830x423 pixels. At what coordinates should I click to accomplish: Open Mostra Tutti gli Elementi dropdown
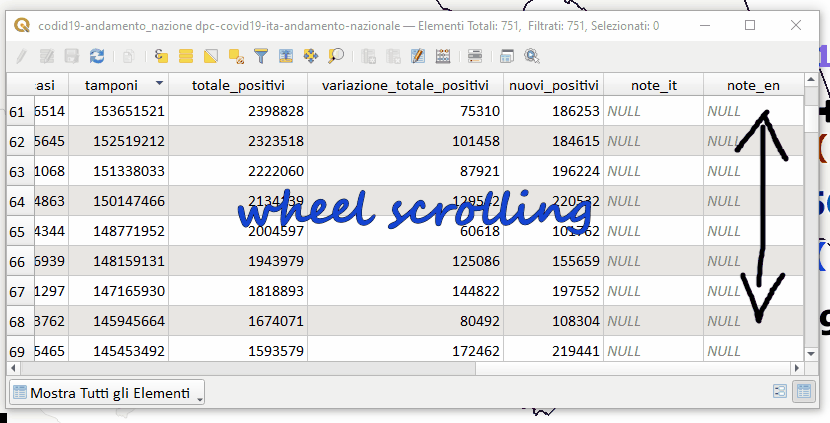(x=106, y=393)
